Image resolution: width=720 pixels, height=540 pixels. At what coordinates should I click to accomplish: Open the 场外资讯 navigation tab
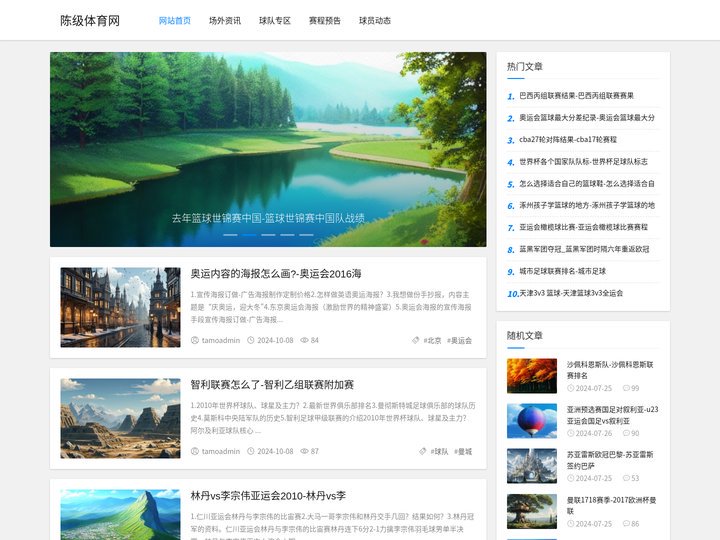click(225, 21)
